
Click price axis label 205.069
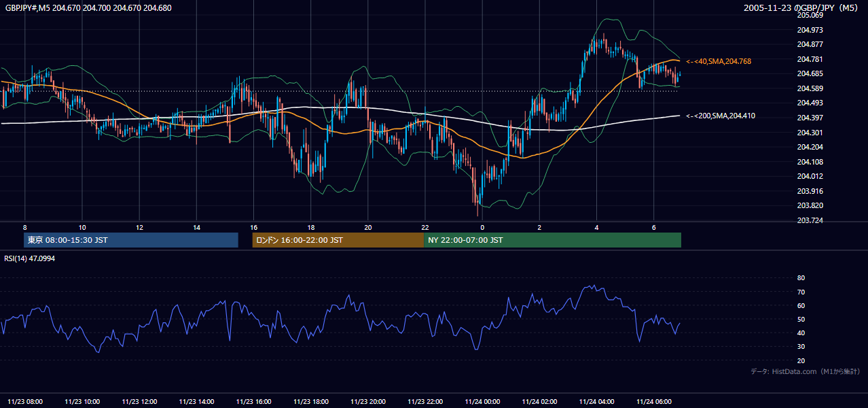(x=810, y=15)
